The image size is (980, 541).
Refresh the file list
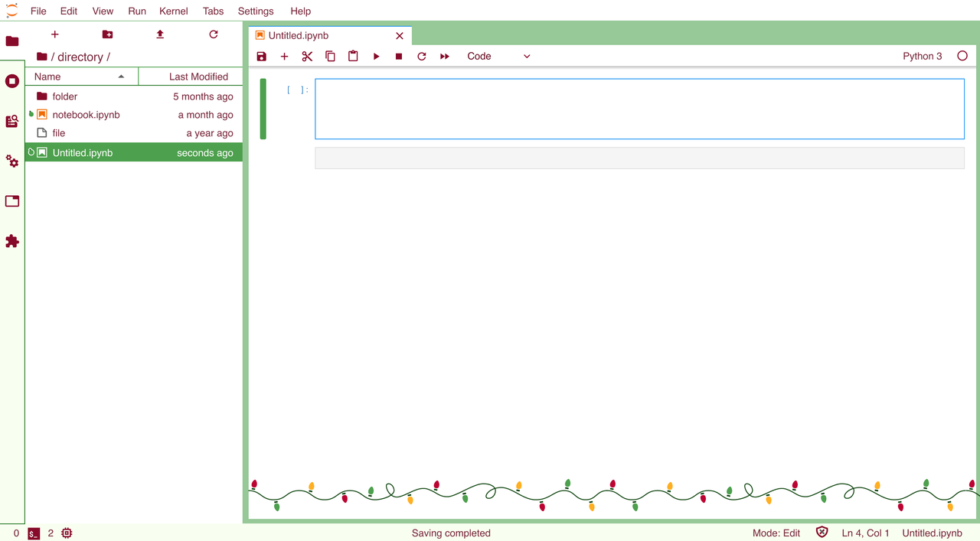point(214,34)
